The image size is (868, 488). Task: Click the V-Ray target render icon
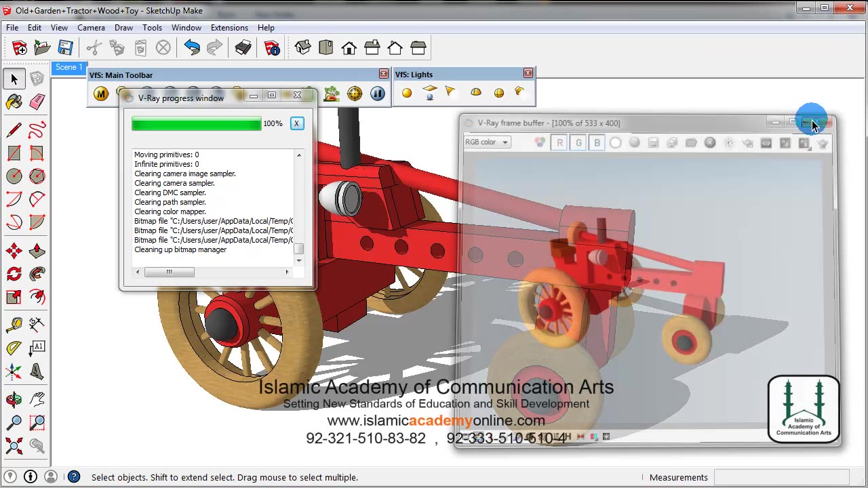click(355, 94)
